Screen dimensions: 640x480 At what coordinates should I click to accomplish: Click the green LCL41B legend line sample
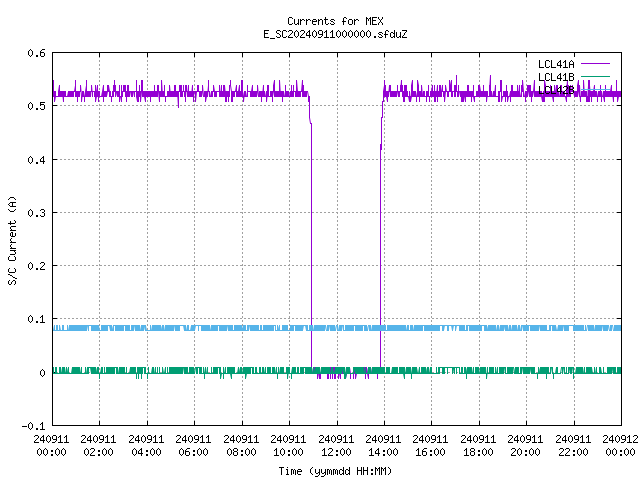point(595,76)
